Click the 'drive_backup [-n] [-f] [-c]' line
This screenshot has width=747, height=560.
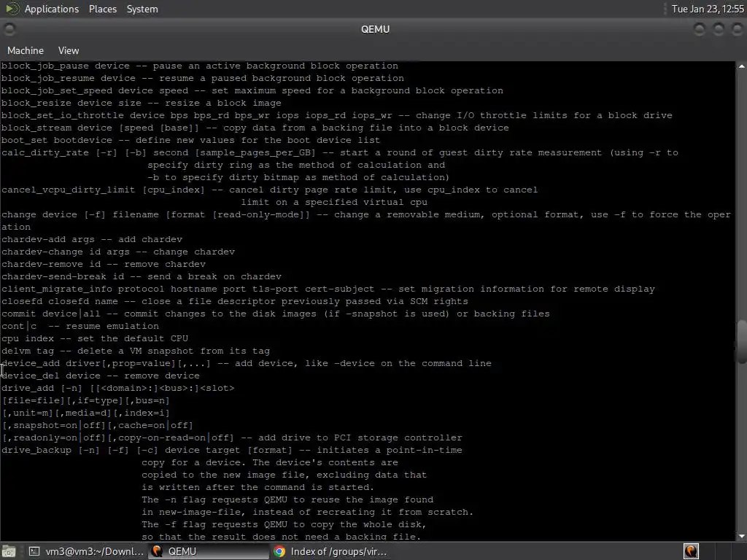tap(231, 449)
